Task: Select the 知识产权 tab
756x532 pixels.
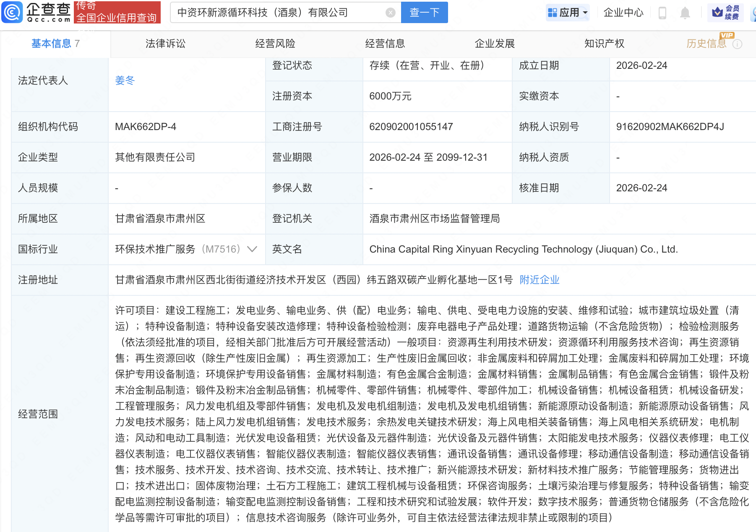Action: click(x=604, y=44)
